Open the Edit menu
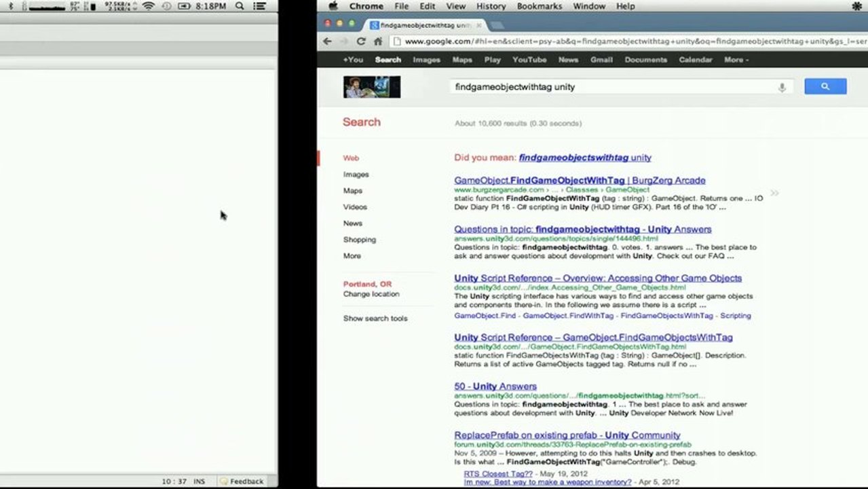The image size is (868, 489). pyautogui.click(x=428, y=6)
